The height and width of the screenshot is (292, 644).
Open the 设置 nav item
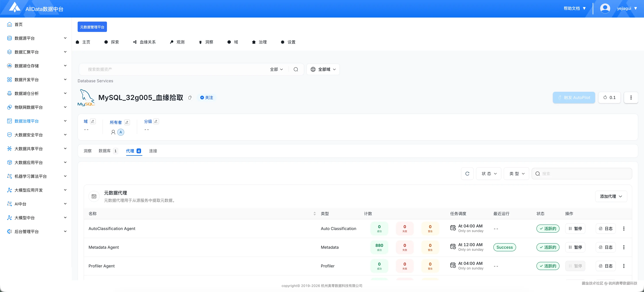click(288, 42)
